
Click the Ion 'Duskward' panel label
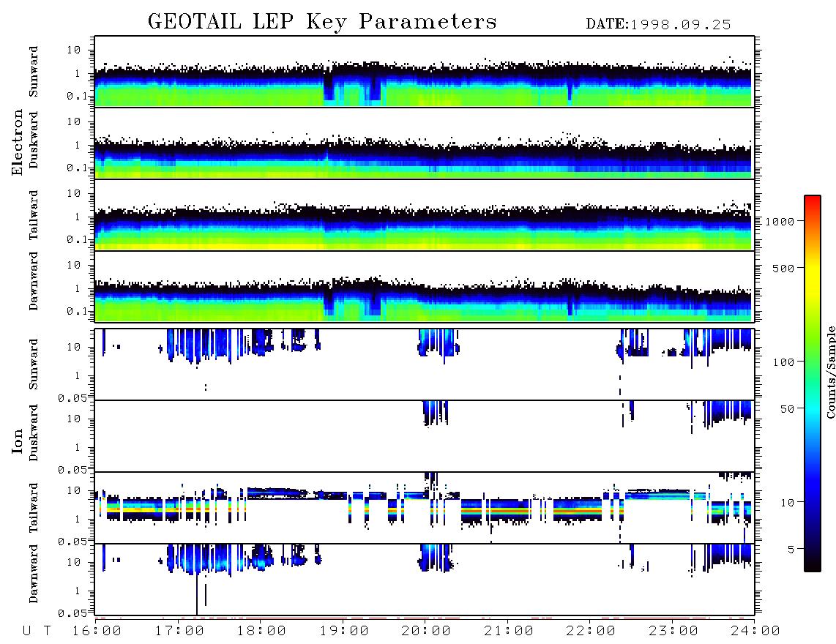click(x=34, y=433)
